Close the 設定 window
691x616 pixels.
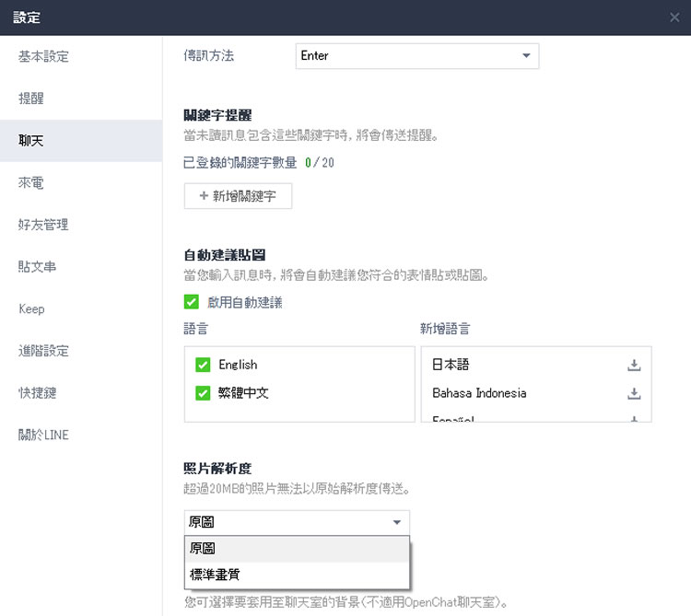pyautogui.click(x=674, y=17)
